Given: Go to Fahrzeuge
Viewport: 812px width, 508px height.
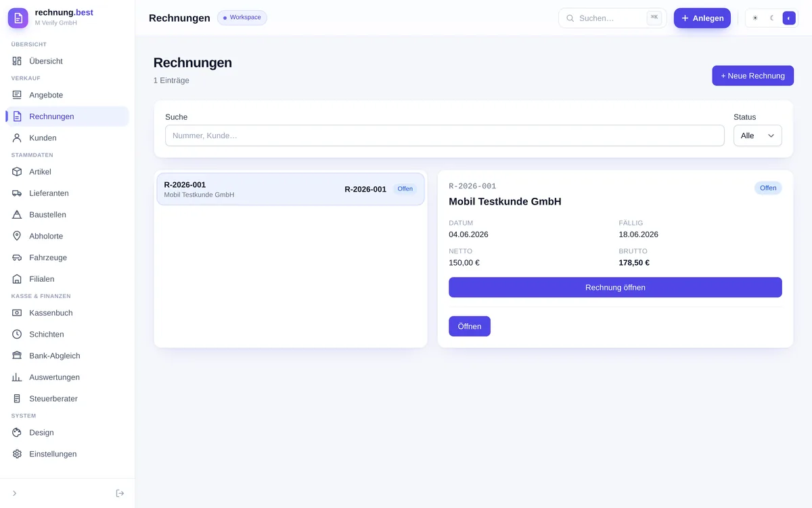Looking at the screenshot, I should [x=67, y=257].
